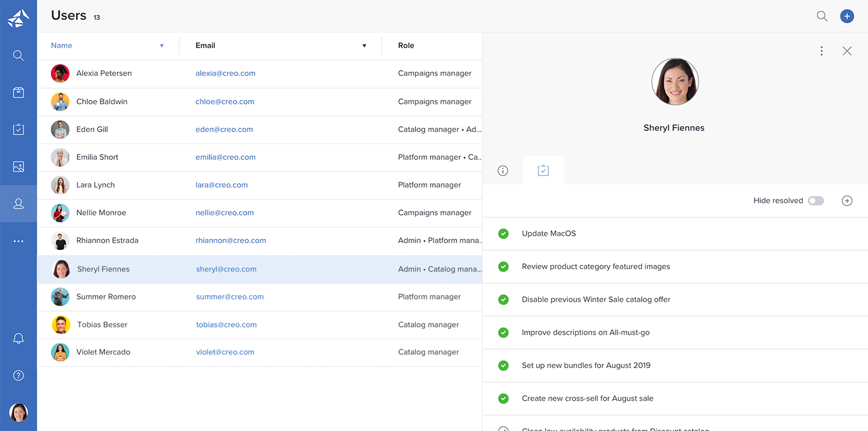Click emilia@creo.com email link
The height and width of the screenshot is (431, 868).
225,157
